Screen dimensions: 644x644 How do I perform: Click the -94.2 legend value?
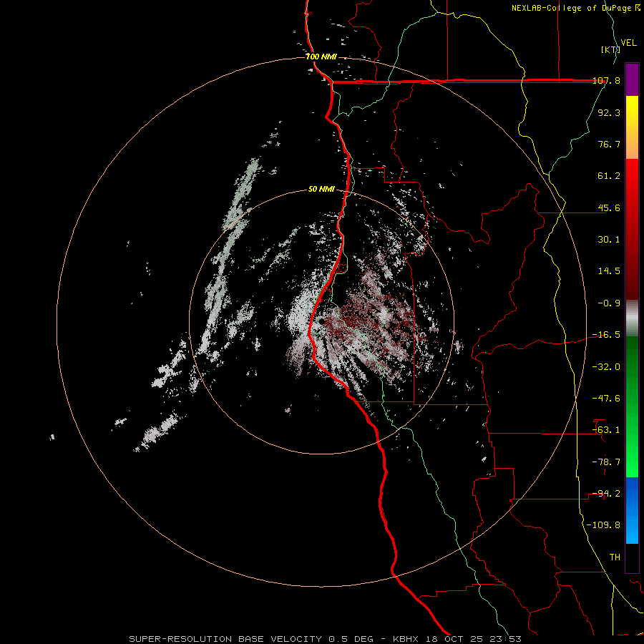coord(607,493)
